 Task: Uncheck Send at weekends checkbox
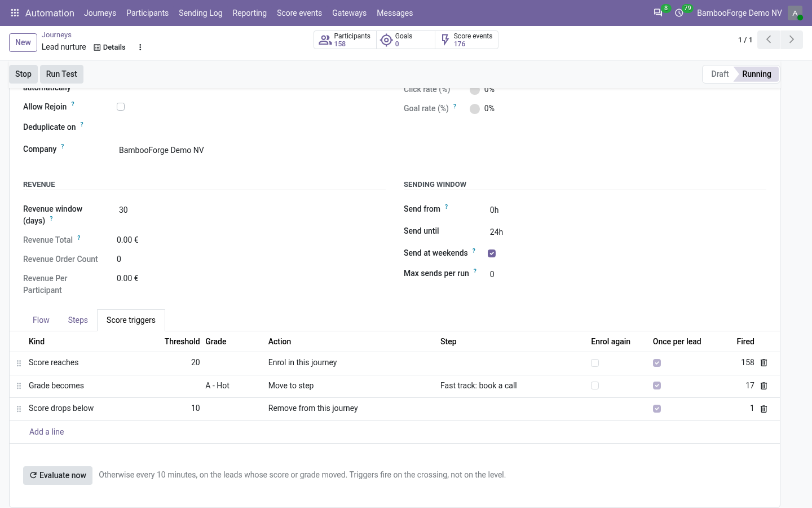tap(492, 253)
